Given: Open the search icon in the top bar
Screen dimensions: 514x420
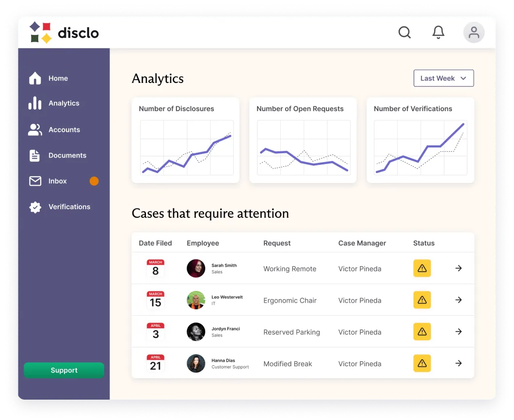Looking at the screenshot, I should click(404, 32).
